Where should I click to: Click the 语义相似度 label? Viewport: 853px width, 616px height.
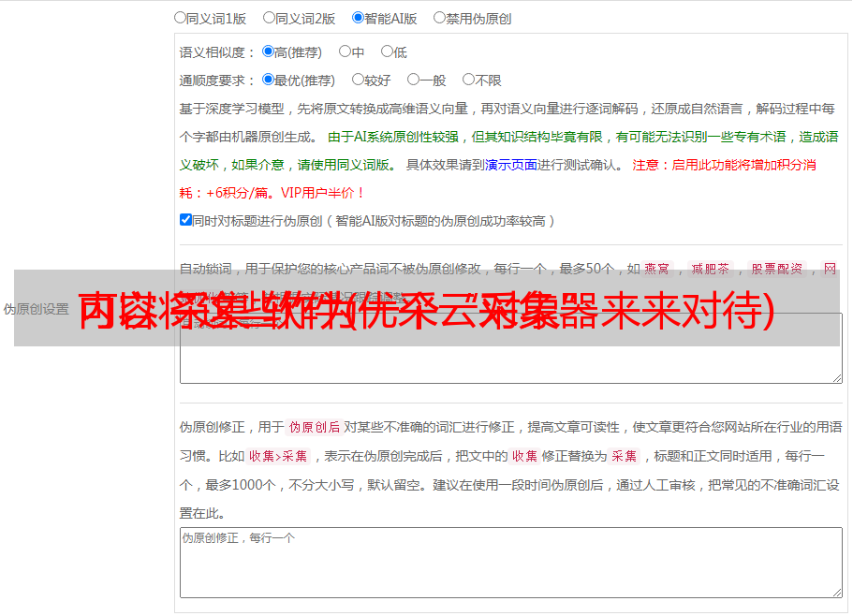(x=217, y=52)
